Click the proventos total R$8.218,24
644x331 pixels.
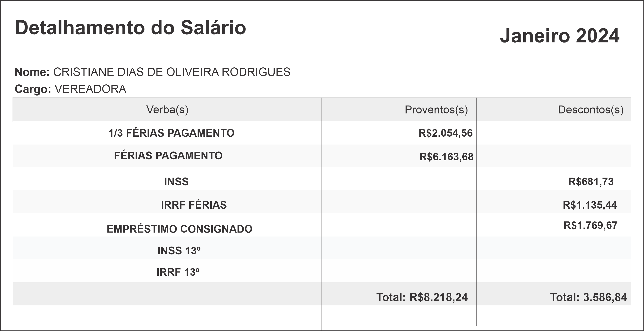(x=422, y=297)
